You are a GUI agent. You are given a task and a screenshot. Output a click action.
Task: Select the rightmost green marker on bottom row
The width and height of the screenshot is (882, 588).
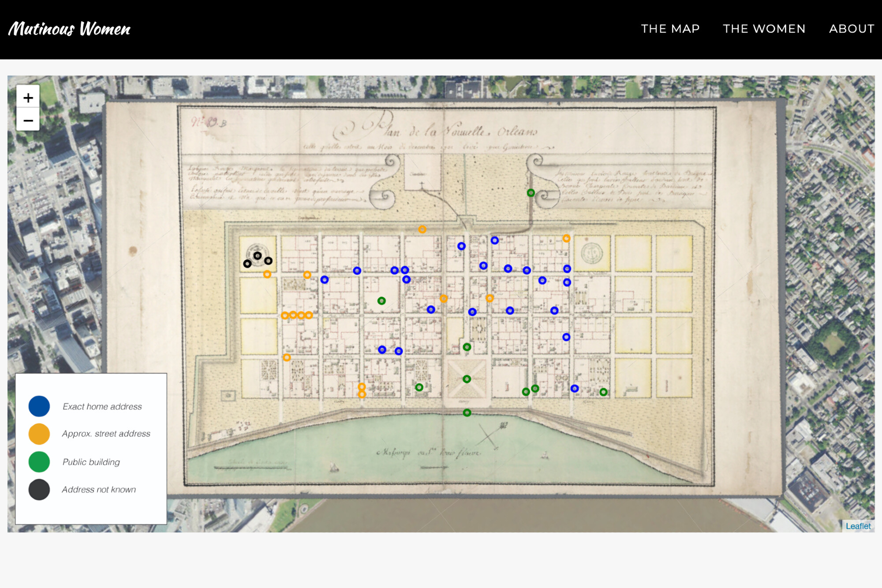(603, 392)
